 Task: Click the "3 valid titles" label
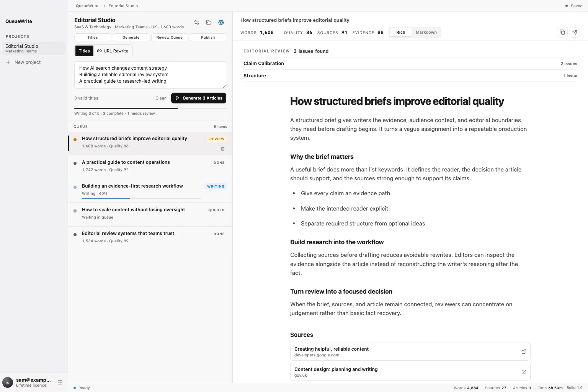86,98
